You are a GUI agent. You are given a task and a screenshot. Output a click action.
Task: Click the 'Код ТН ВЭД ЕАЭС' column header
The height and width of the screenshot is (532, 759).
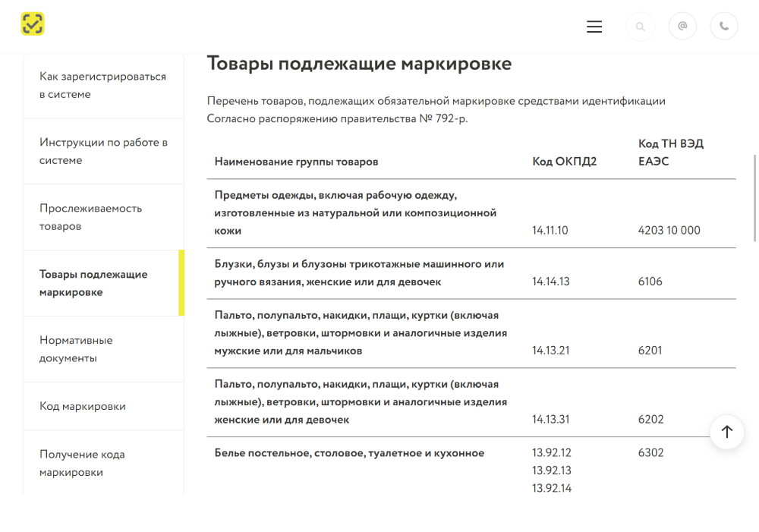670,153
